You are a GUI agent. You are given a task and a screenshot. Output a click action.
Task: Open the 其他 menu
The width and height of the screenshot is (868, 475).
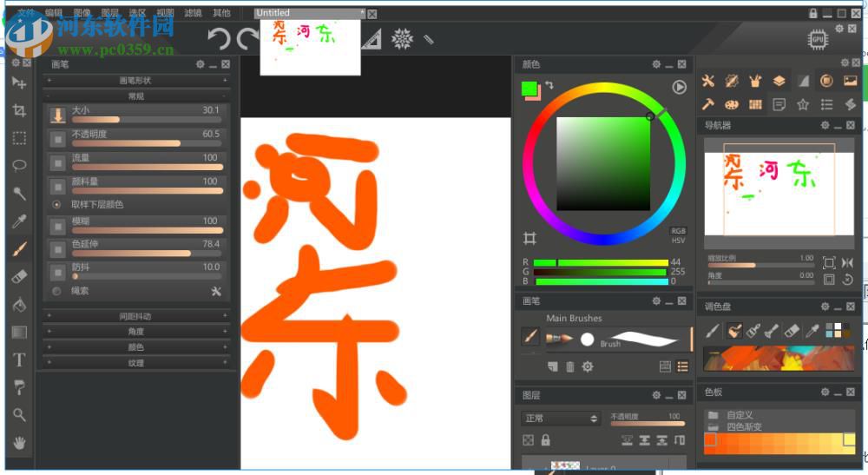(x=221, y=13)
